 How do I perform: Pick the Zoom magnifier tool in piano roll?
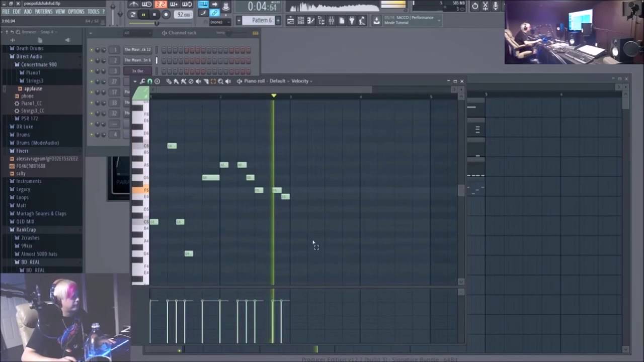pos(220,81)
